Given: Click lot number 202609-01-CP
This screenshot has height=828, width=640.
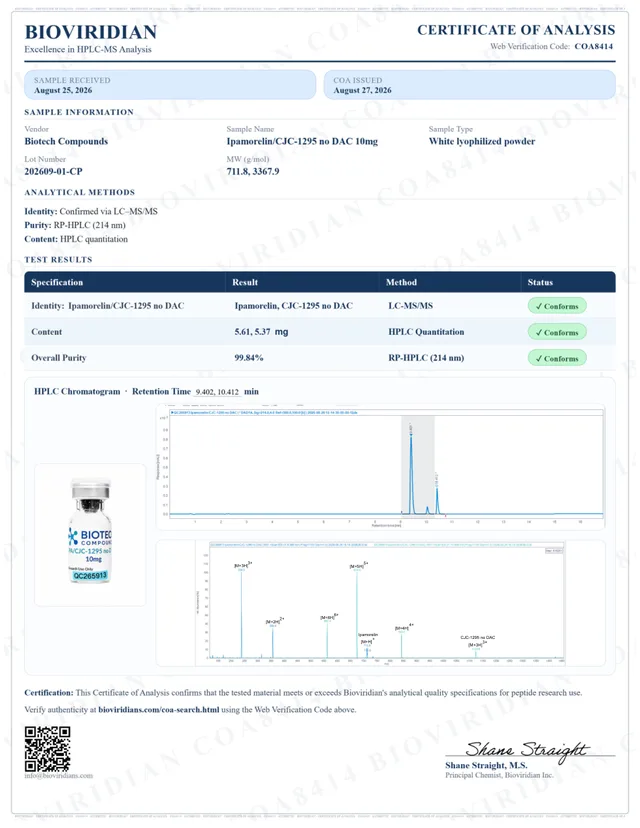Looking at the screenshot, I should click(53, 172).
